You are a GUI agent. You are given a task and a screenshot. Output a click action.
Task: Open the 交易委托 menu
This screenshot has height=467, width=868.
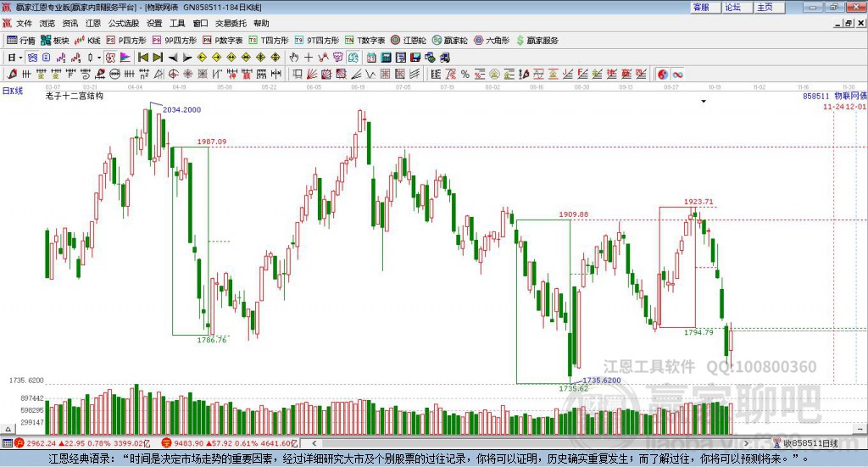231,23
